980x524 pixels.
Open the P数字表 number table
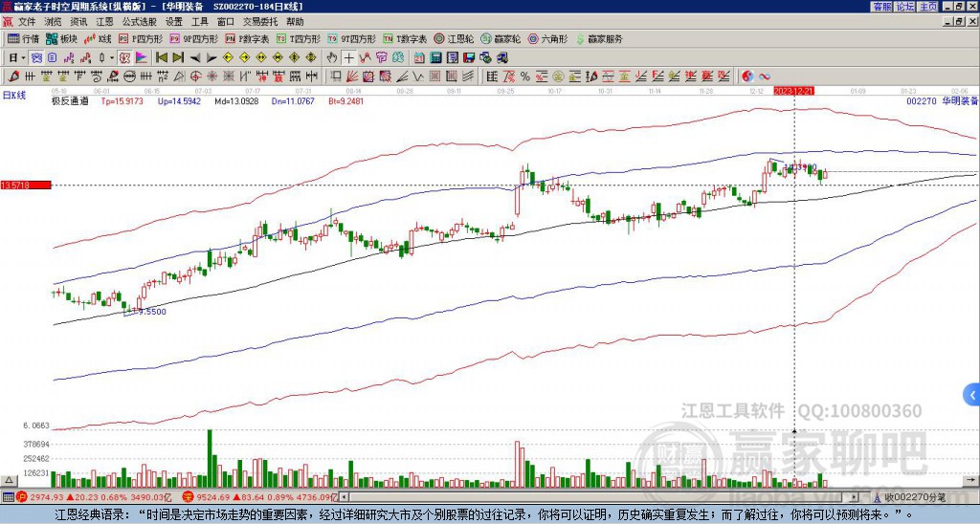click(x=247, y=38)
